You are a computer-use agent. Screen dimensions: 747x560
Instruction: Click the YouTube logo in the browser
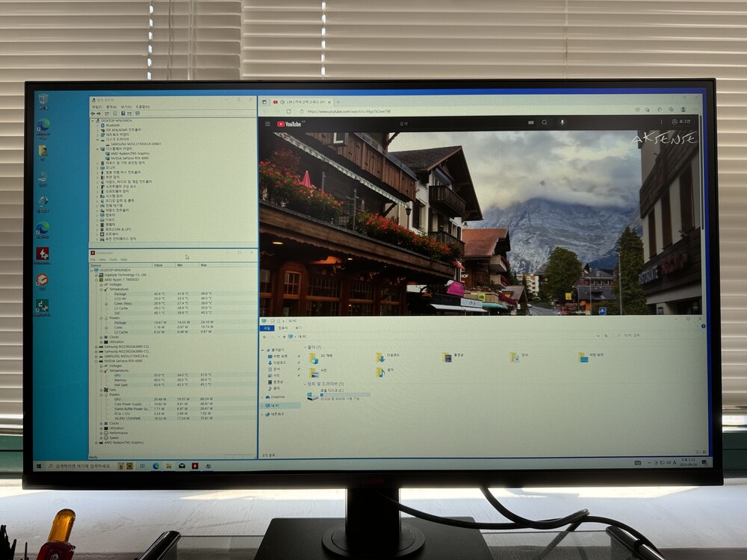(x=288, y=124)
